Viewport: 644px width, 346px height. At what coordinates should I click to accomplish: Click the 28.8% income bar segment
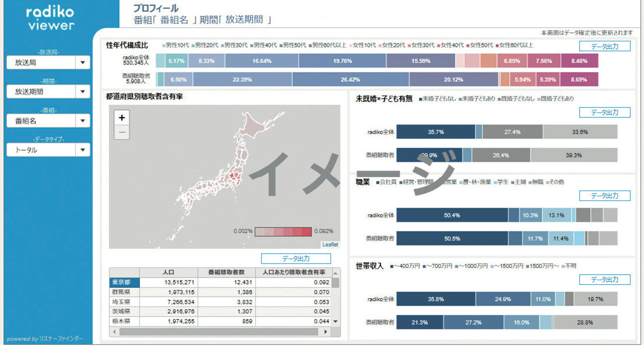coord(585,322)
